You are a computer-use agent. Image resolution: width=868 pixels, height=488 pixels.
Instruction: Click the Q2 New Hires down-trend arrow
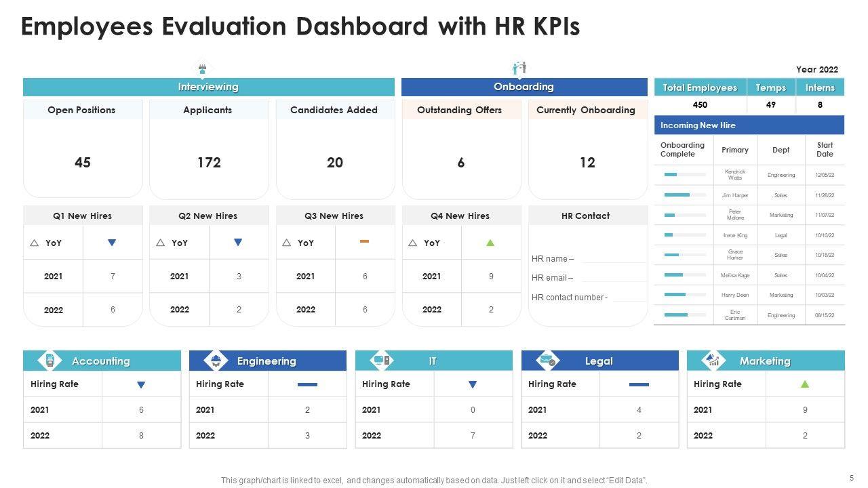click(238, 243)
